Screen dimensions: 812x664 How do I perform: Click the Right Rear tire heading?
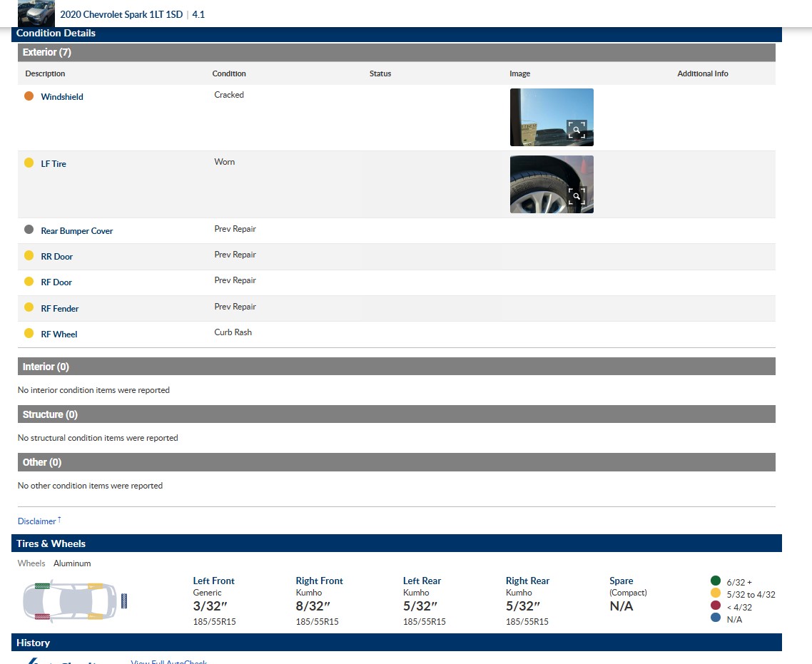point(528,581)
